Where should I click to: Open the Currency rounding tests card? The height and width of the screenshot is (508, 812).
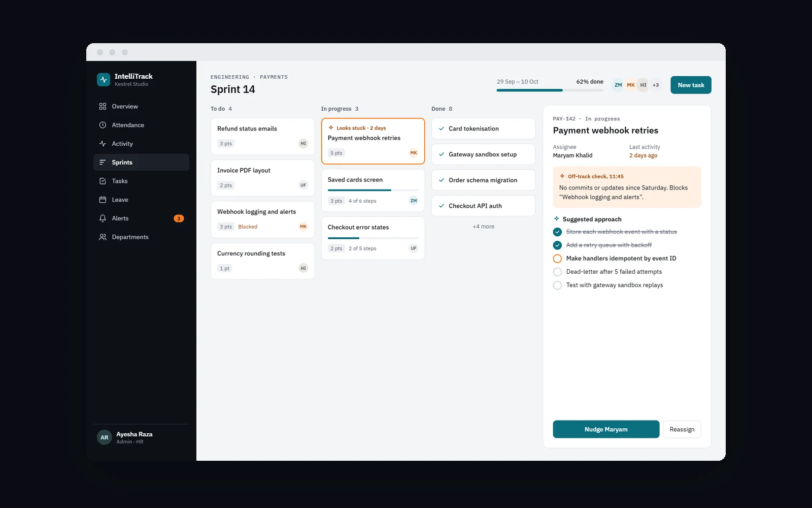262,261
